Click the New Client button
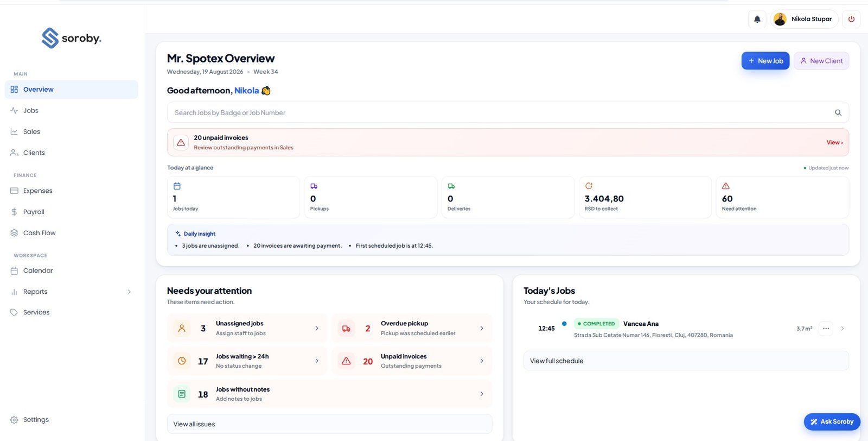Image resolution: width=868 pixels, height=441 pixels. [x=821, y=61]
